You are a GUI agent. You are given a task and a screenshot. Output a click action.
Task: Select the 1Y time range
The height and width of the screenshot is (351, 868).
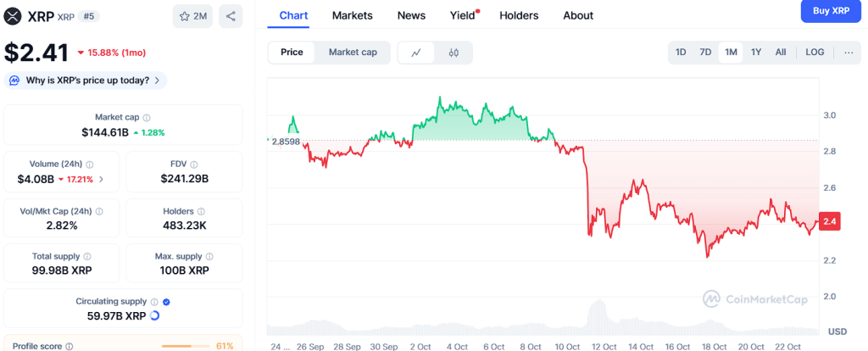[x=756, y=53]
